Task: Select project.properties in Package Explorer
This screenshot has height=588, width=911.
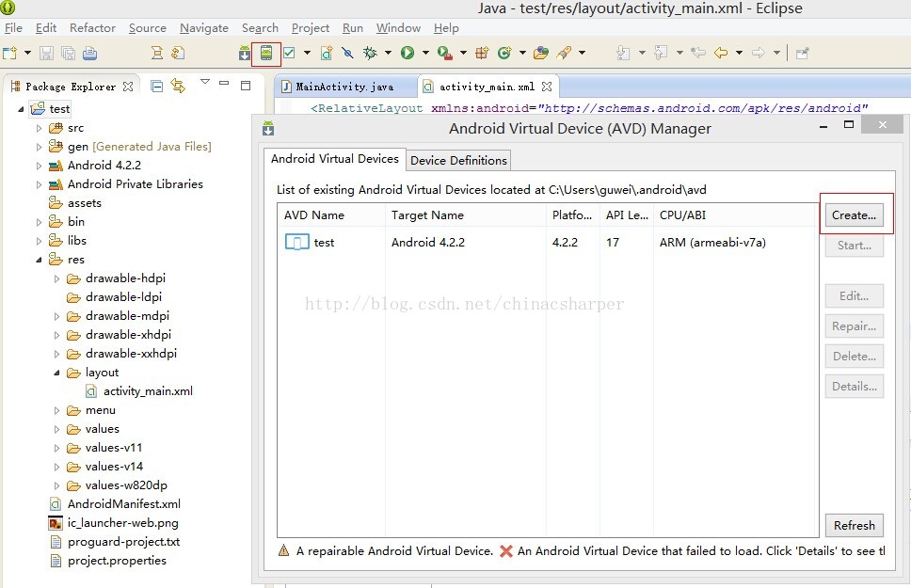Action: [x=117, y=561]
